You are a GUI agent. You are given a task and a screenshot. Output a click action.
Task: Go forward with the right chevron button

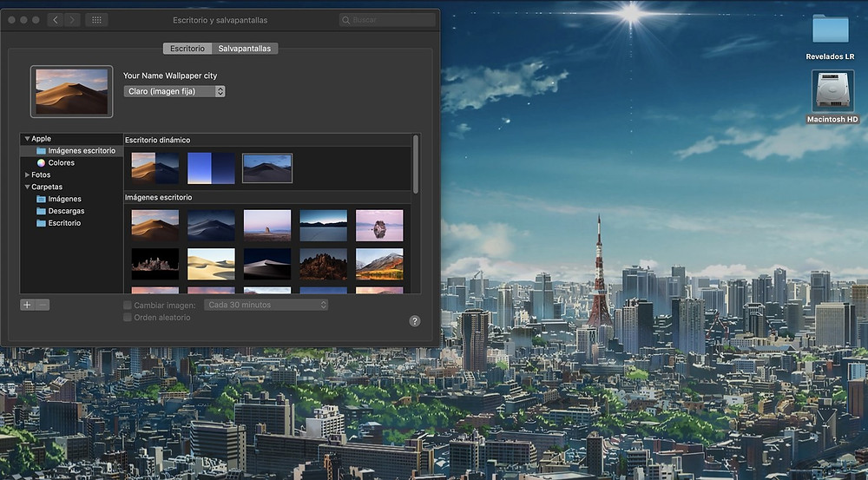pos(72,20)
